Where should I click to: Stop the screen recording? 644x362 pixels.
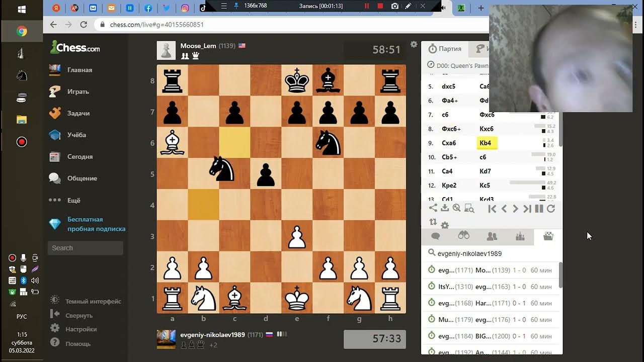380,6
